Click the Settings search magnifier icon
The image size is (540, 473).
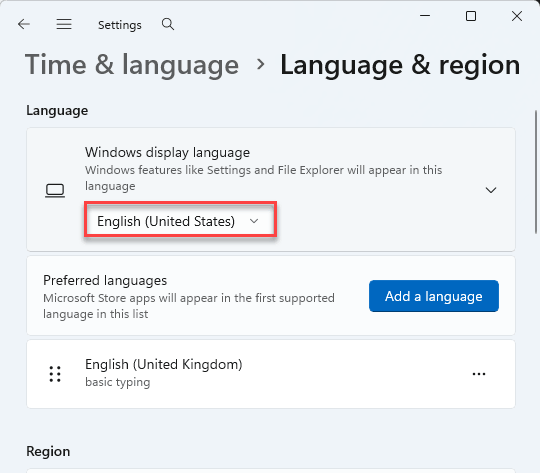tap(168, 24)
